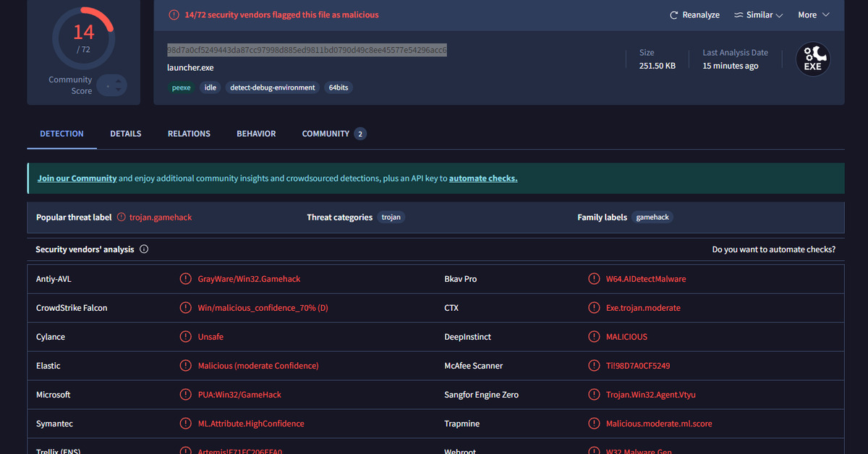Image resolution: width=868 pixels, height=454 pixels.
Task: Click the alert icon beside PUA:Win32/GameHack
Action: [186, 395]
